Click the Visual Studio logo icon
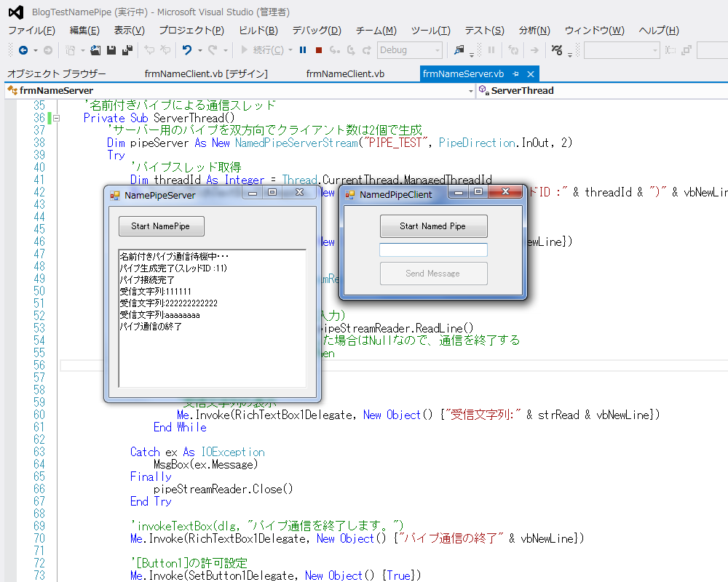728x582 pixels. coord(16,12)
